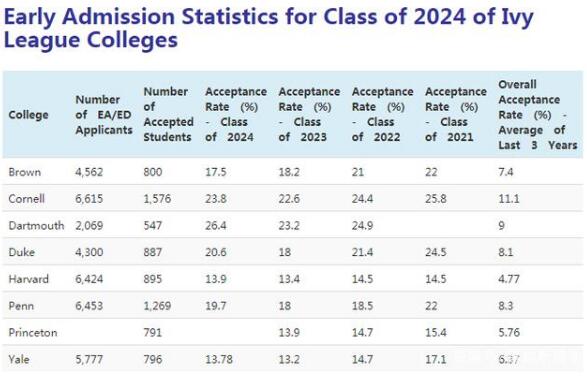Select Princeton's 15.4 Class of 2021 cell
Screen dimensions: 587x383
[x=436, y=332]
